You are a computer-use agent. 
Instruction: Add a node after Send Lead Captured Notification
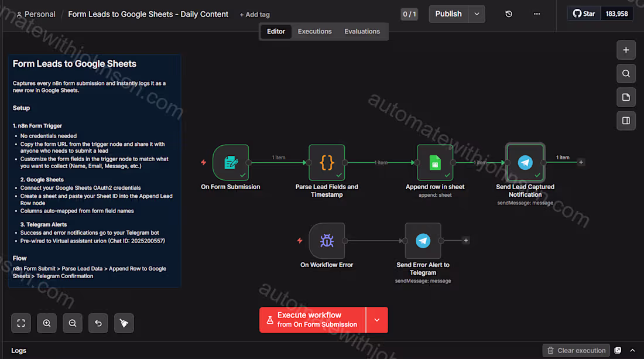point(581,162)
